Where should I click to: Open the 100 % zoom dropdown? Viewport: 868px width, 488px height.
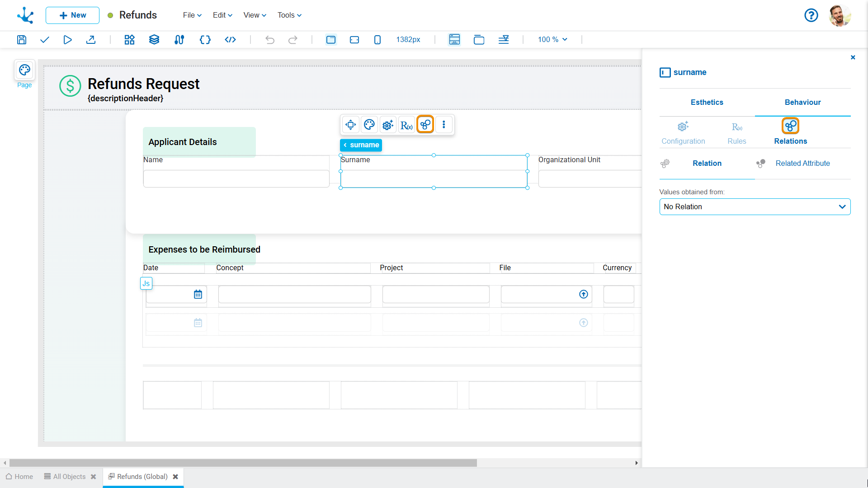tap(552, 40)
